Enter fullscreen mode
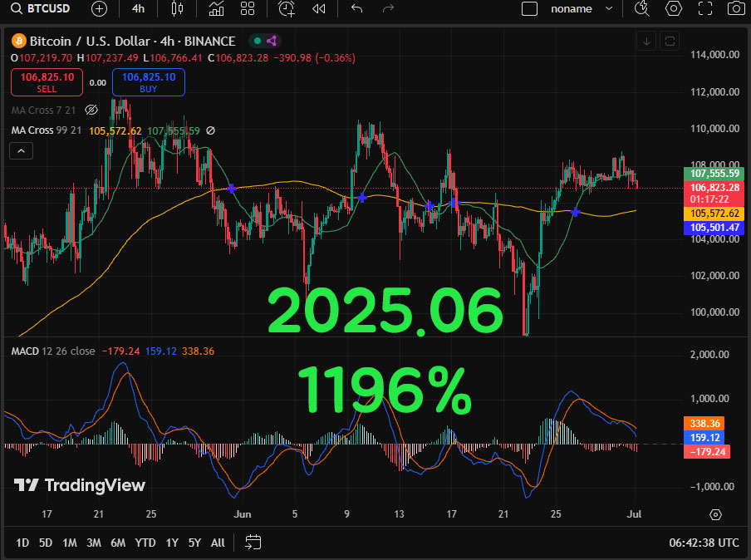 click(705, 8)
